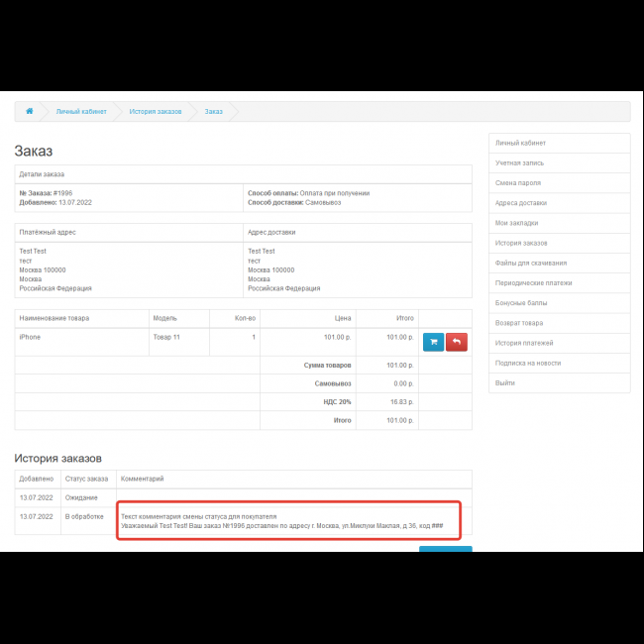Click Подписка на новости in the sidebar
This screenshot has height=644, width=644.
pyautogui.click(x=527, y=363)
